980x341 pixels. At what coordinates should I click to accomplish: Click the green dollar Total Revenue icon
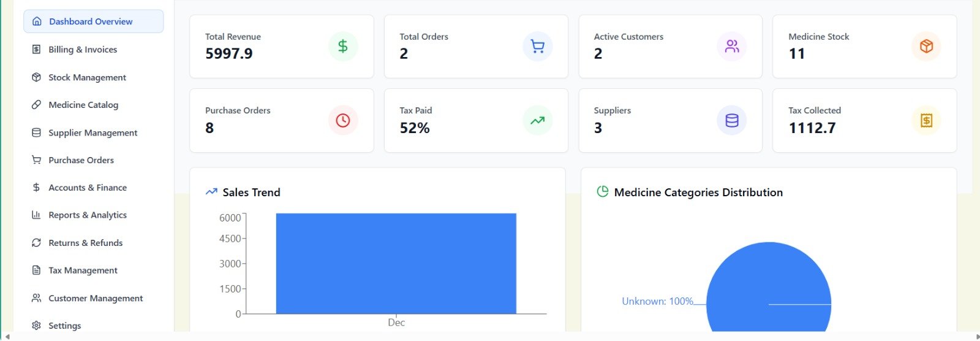tap(343, 46)
